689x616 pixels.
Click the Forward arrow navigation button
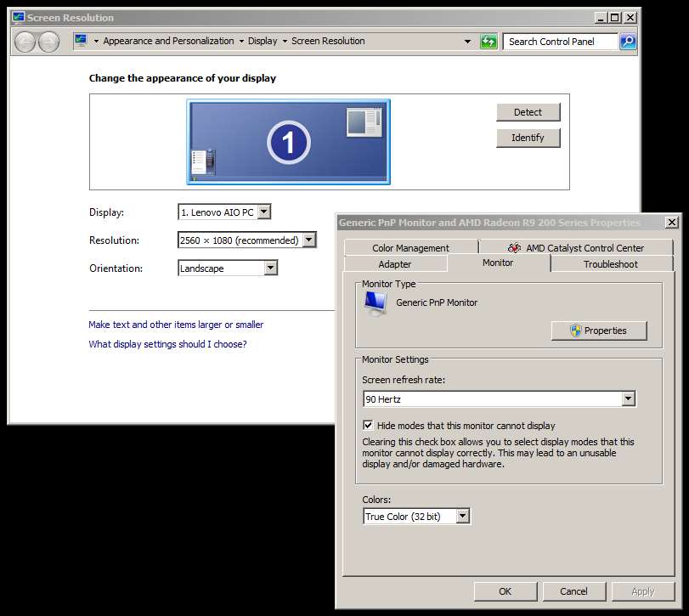(48, 42)
